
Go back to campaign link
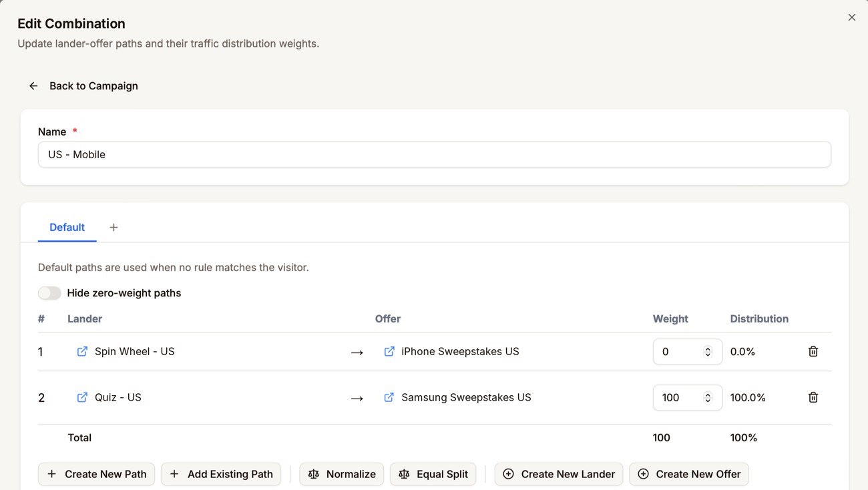(93, 86)
